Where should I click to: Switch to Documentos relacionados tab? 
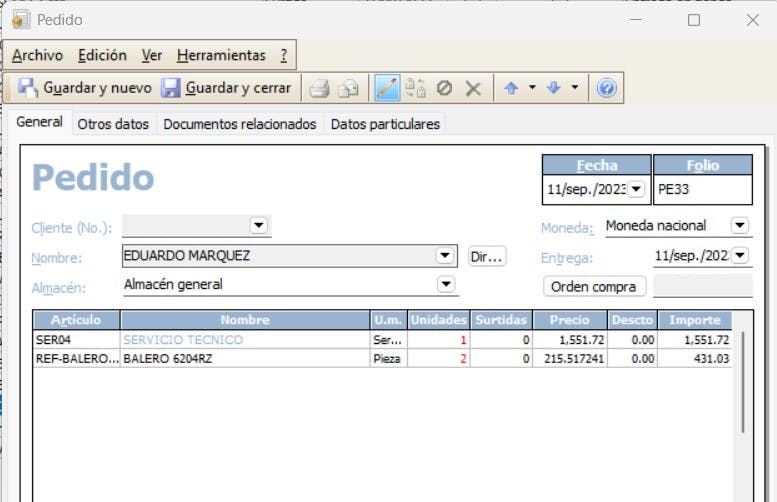[x=240, y=124]
